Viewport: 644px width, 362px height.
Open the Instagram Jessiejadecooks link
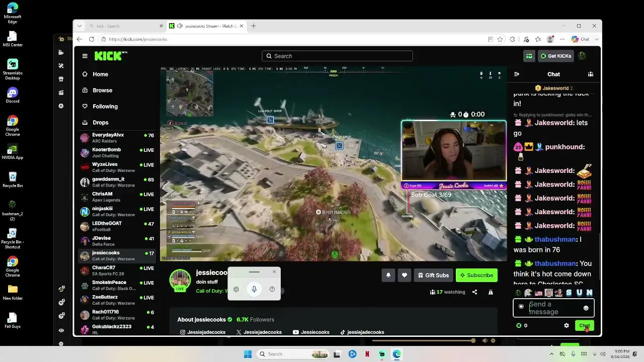(203, 332)
